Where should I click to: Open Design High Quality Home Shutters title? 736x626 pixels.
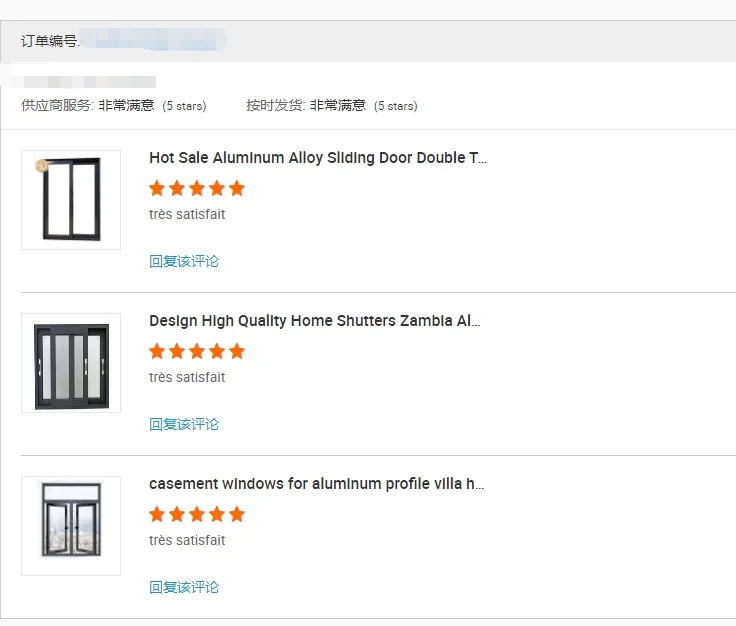315,321
